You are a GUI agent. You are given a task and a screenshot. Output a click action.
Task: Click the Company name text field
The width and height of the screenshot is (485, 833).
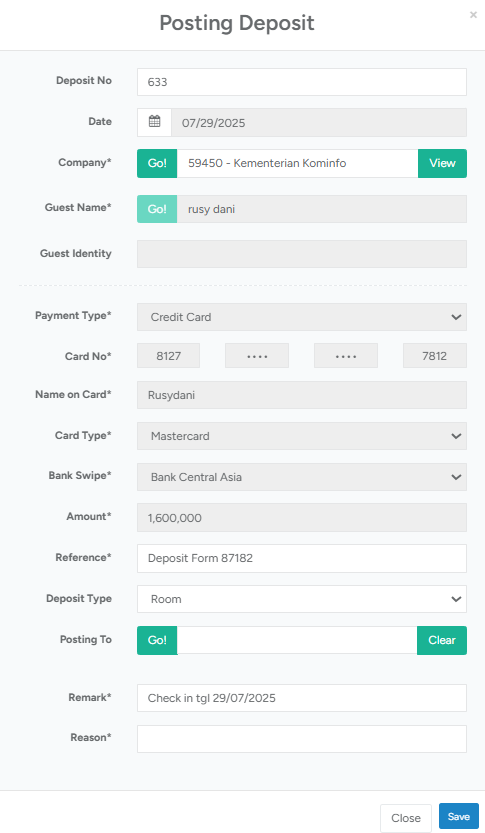point(297,163)
